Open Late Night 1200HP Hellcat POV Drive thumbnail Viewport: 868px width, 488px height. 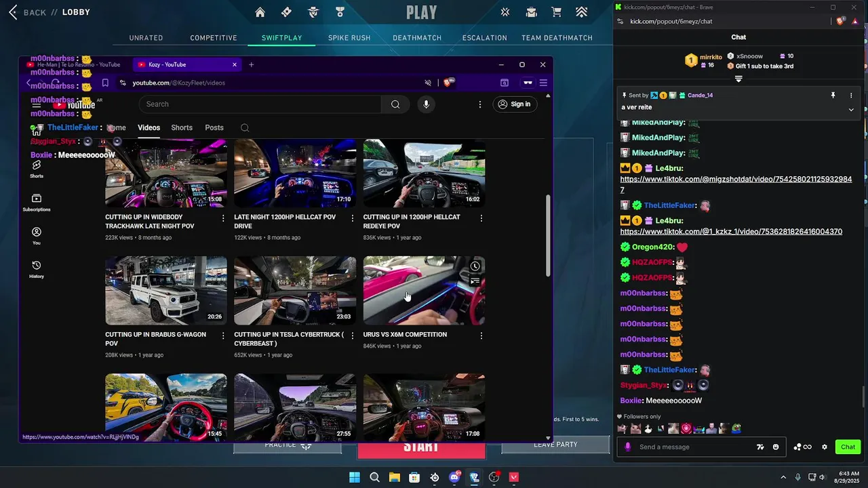tap(295, 173)
